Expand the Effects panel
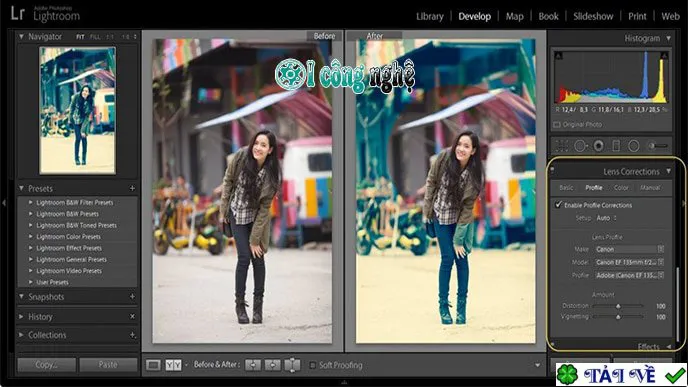The height and width of the screenshot is (387, 688). [668, 347]
